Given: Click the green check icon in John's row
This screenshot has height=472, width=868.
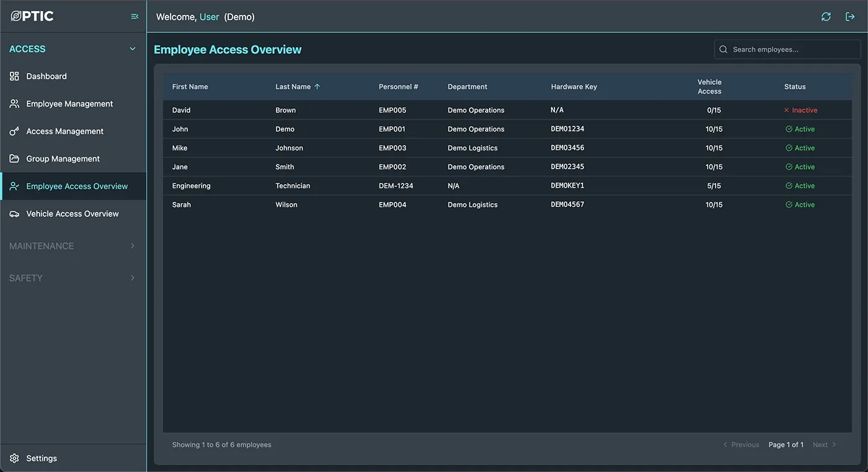Looking at the screenshot, I should click(x=789, y=129).
